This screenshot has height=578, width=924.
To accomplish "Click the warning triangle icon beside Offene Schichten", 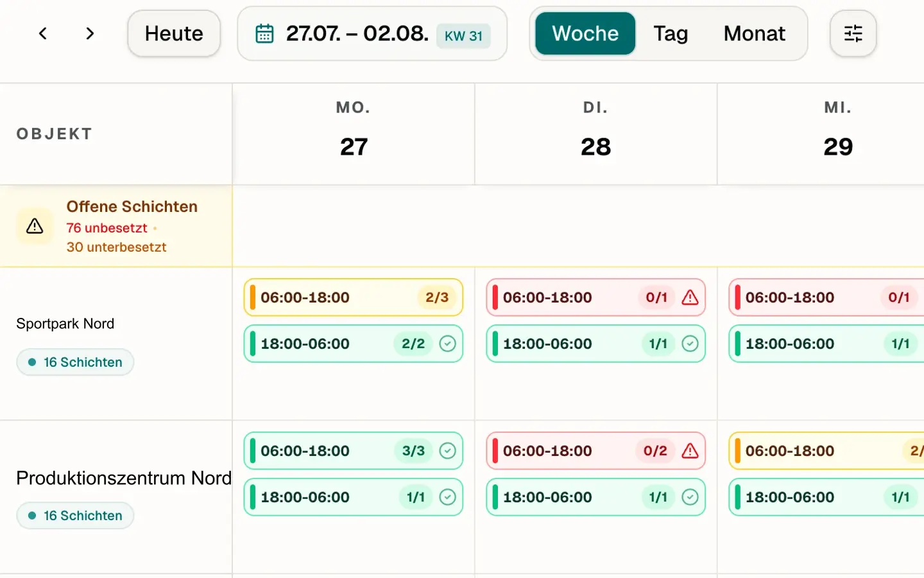I will click(x=35, y=226).
